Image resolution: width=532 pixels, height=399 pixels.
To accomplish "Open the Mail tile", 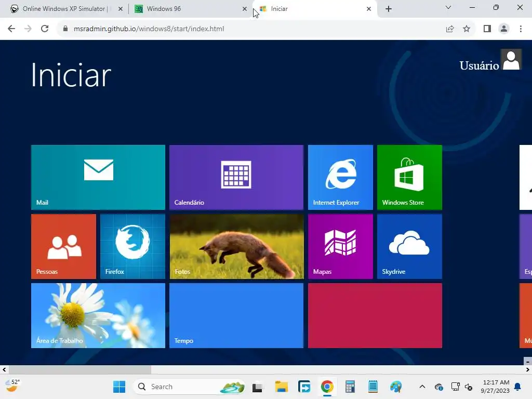I will pos(98,177).
